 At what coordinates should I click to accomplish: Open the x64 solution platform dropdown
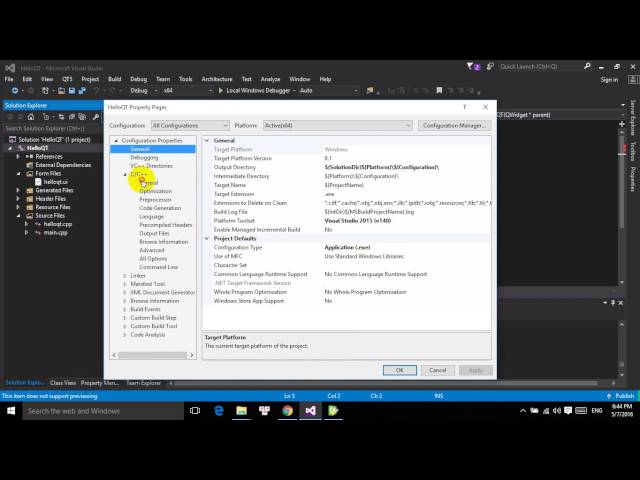188,91
